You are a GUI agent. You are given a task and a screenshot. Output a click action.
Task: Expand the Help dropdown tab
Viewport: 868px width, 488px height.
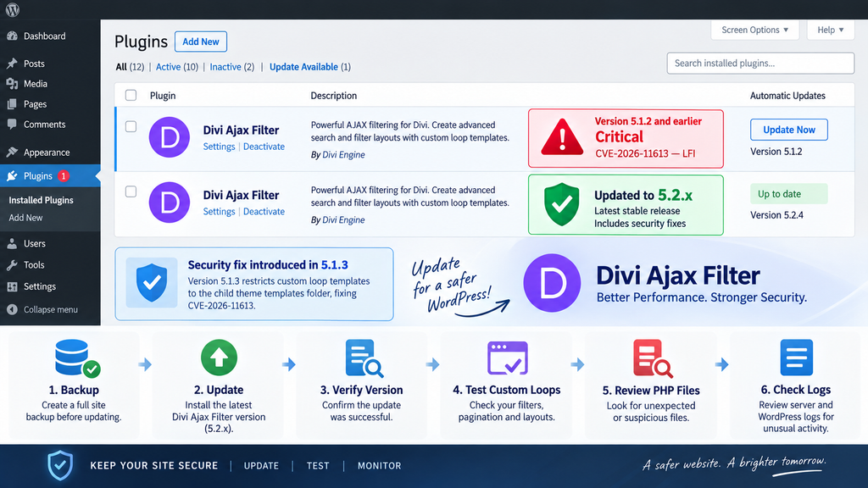point(831,30)
